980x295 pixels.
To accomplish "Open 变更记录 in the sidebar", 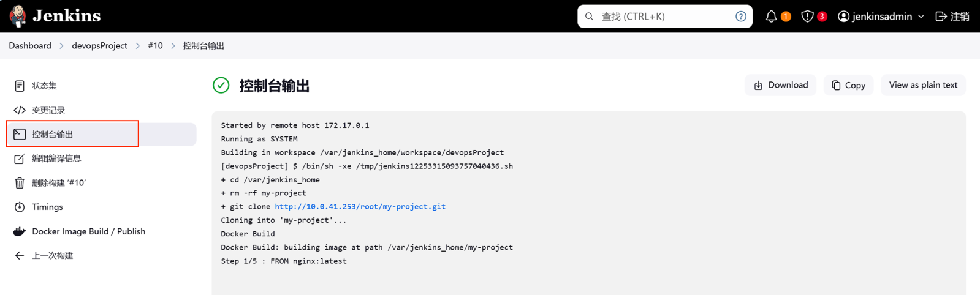I will [x=102, y=110].
